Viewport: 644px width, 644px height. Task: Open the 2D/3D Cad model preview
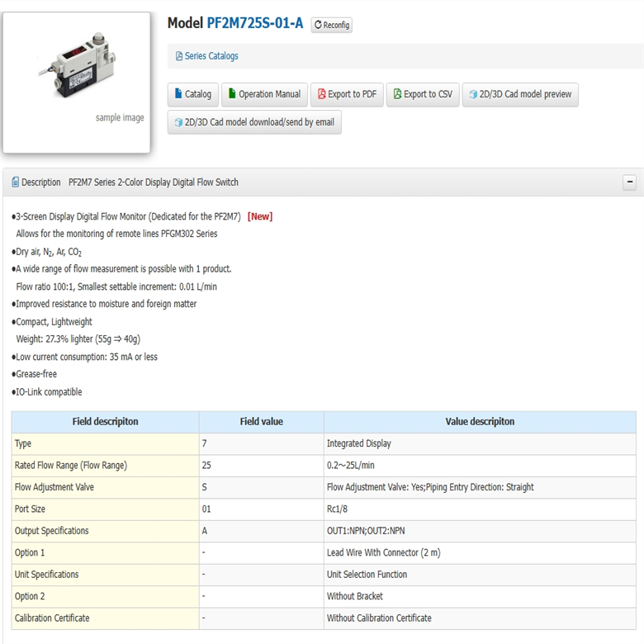(520, 94)
